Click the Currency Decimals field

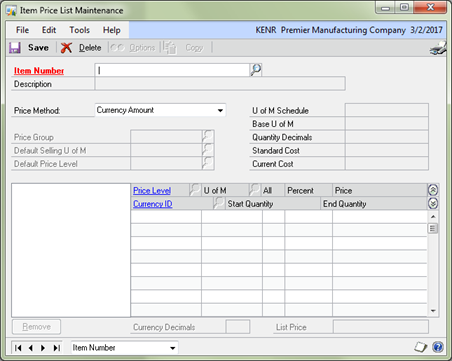click(x=238, y=327)
